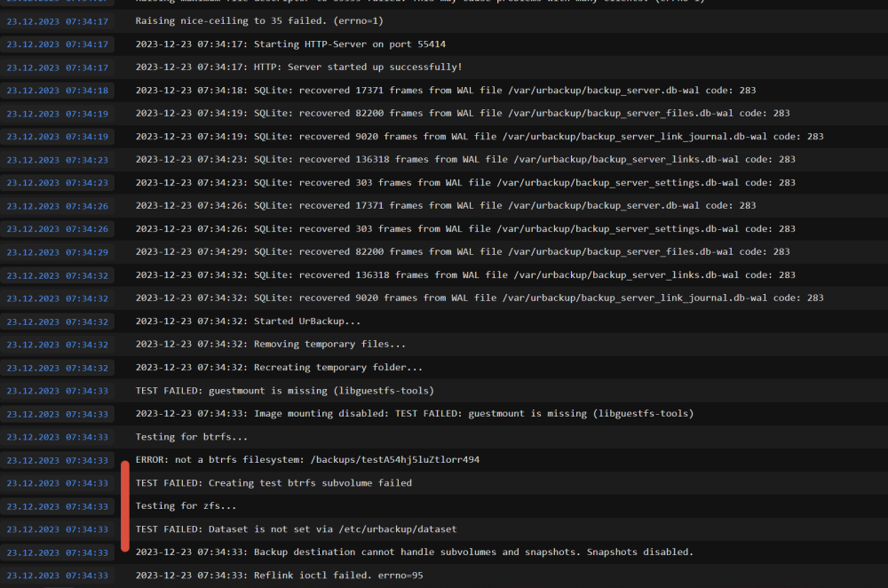
Task: Click the 07:34:23 backup_server_settings.db-wal message
Action: pyautogui.click(x=465, y=182)
